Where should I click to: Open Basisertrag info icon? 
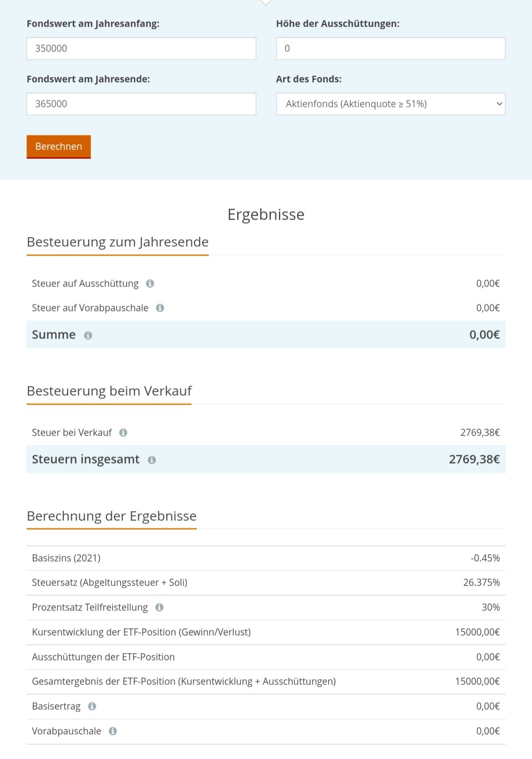[92, 706]
